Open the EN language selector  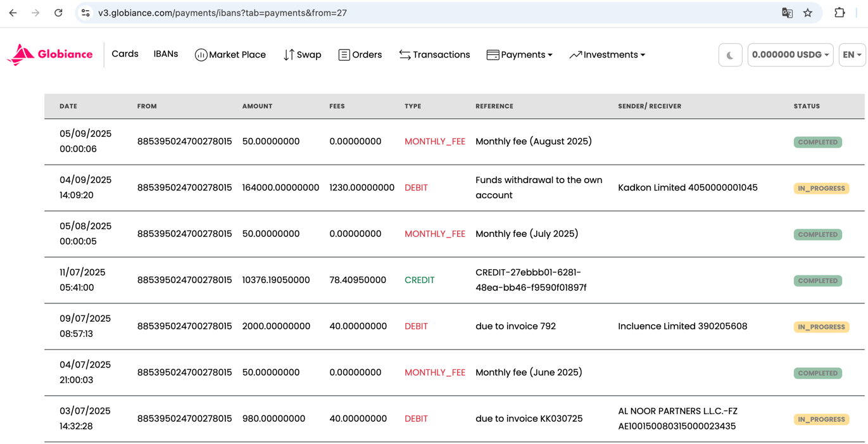852,55
